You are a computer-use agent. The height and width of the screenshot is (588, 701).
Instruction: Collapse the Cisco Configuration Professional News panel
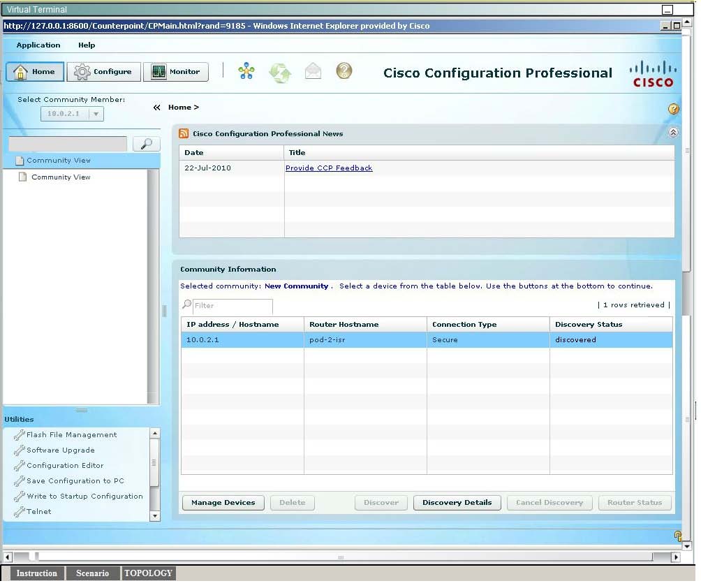pos(673,132)
